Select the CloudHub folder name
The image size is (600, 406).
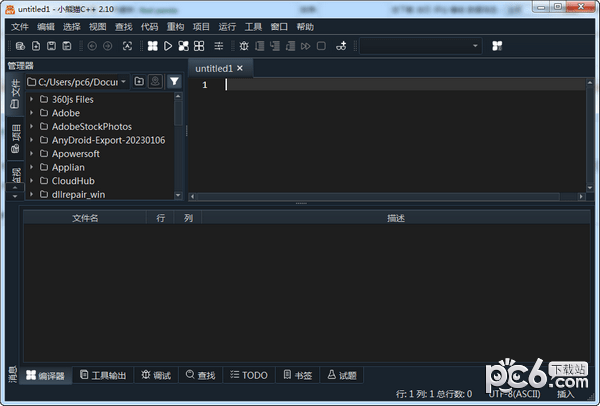point(73,181)
